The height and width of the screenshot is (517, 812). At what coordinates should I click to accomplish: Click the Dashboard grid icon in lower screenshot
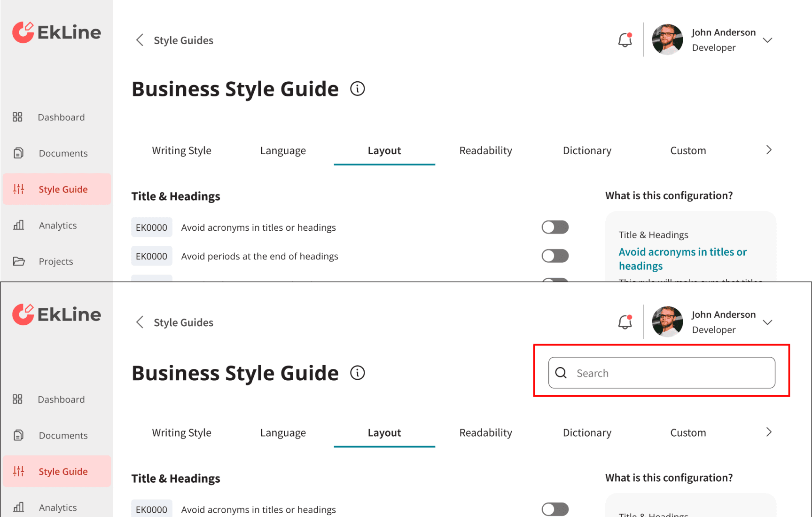click(x=17, y=399)
